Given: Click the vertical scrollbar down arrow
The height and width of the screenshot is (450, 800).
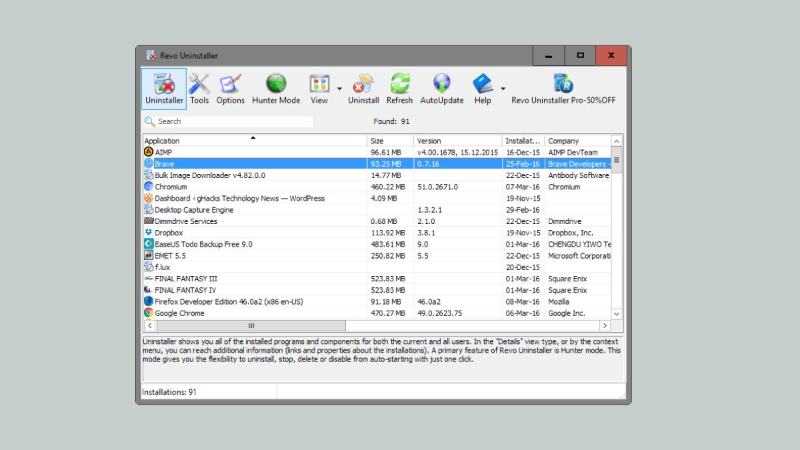Looking at the screenshot, I should 616,314.
